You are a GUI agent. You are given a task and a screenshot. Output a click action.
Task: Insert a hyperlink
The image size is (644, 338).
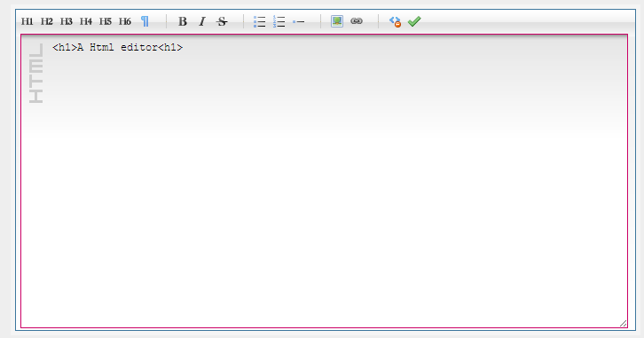pos(357,21)
